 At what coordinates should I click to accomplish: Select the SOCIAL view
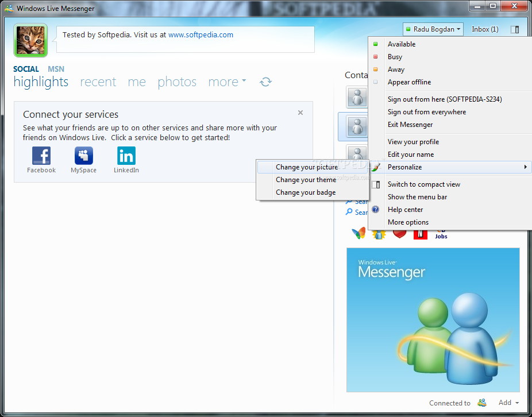pyautogui.click(x=26, y=69)
